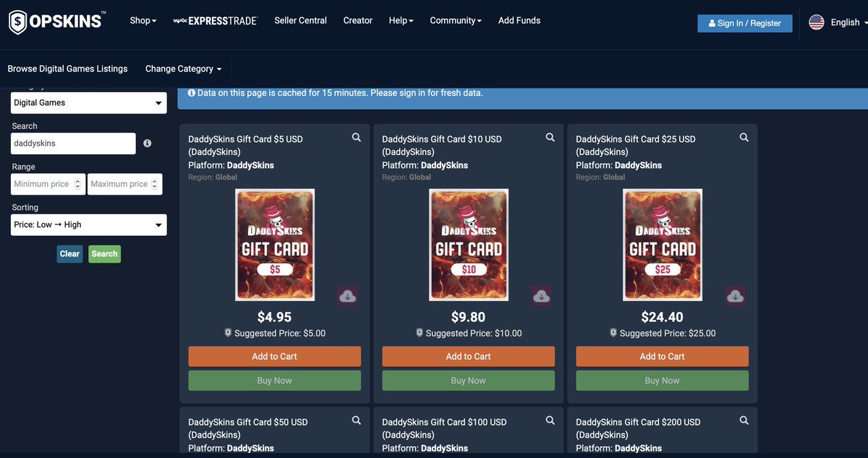Buy Now the $5 gift card
The image size is (868, 458).
275,381
